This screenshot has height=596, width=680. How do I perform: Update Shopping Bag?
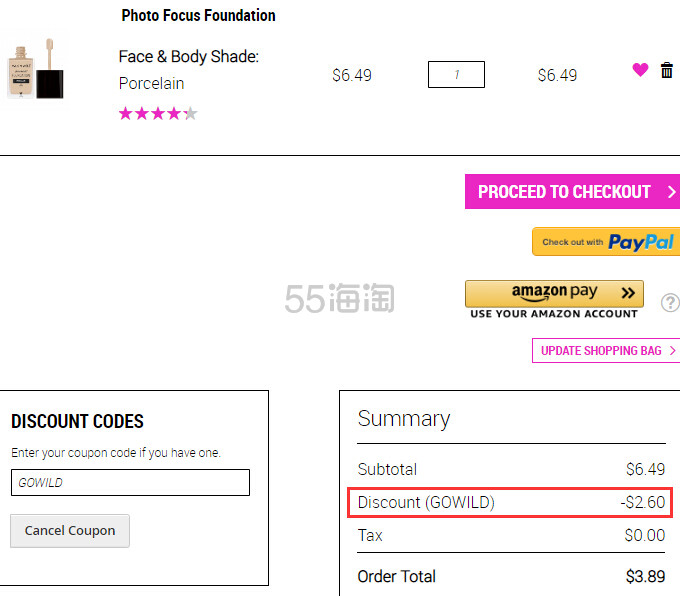pyautogui.click(x=606, y=350)
